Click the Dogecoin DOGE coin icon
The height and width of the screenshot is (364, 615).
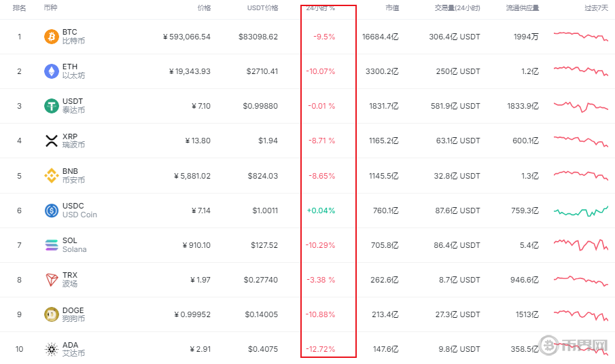[52, 314]
